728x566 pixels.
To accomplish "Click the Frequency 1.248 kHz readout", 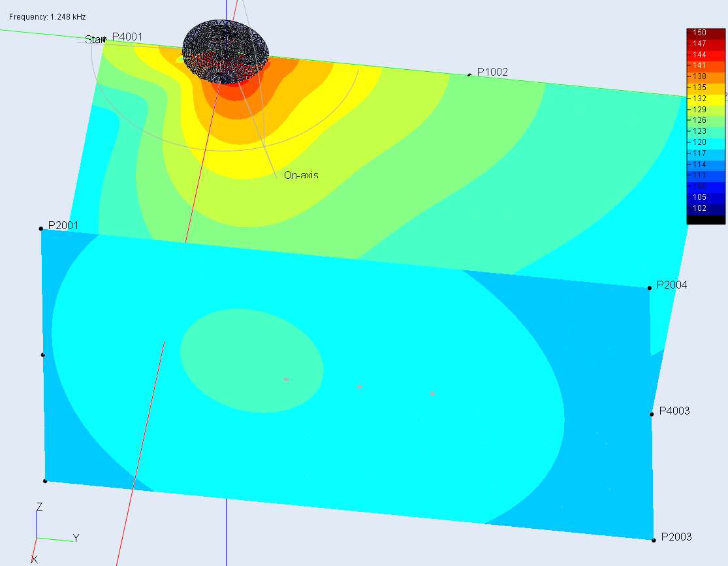I will pyautogui.click(x=48, y=17).
